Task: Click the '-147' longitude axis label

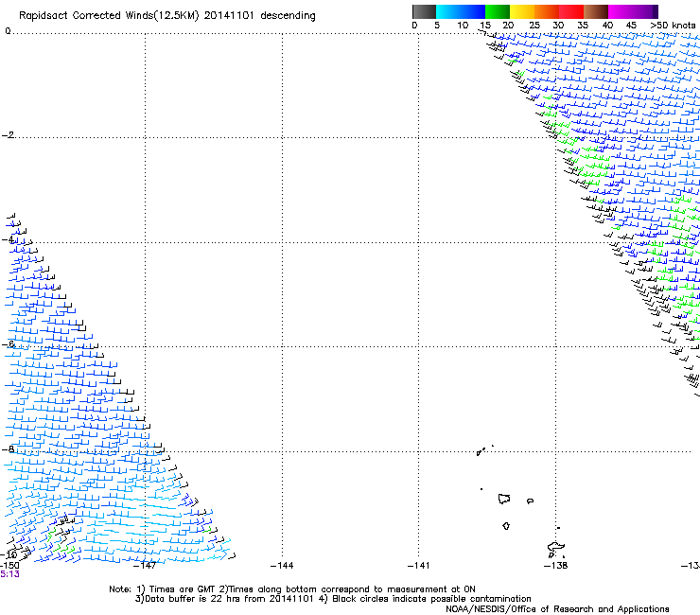Action: coord(145,566)
